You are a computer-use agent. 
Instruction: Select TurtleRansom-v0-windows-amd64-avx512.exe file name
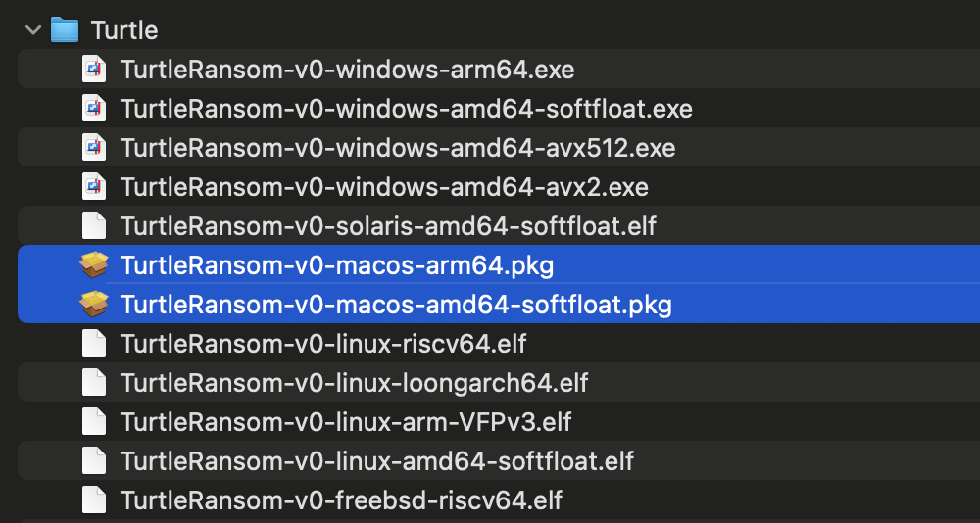(x=397, y=148)
